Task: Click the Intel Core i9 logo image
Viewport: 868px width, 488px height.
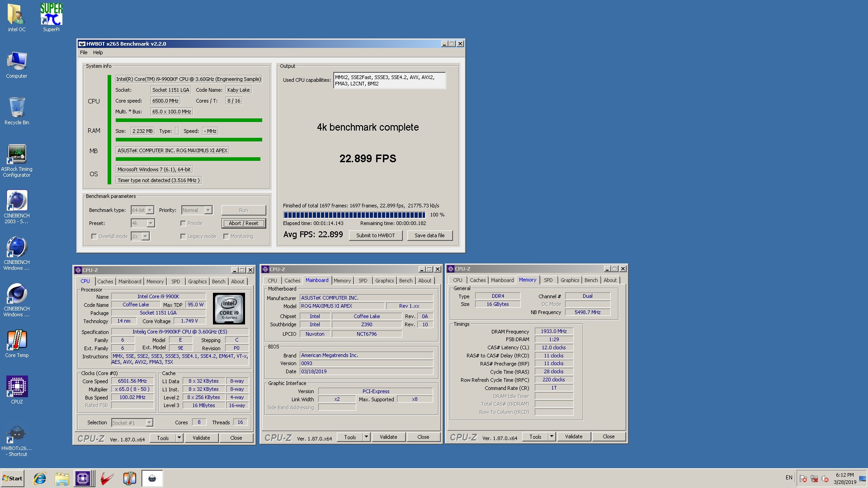Action: [229, 309]
